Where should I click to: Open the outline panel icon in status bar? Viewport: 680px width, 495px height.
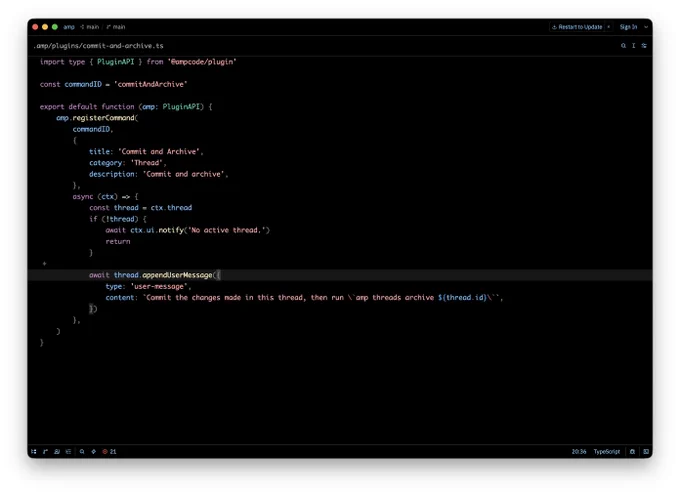68,452
